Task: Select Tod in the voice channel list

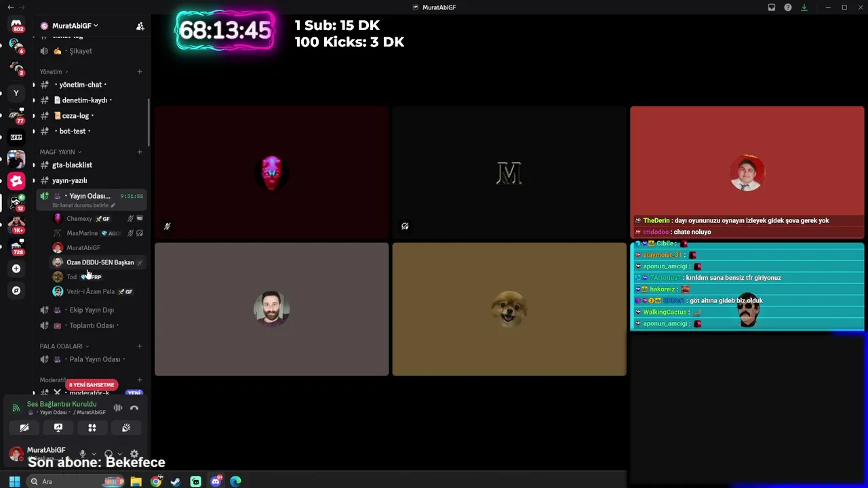Action: pos(98,277)
